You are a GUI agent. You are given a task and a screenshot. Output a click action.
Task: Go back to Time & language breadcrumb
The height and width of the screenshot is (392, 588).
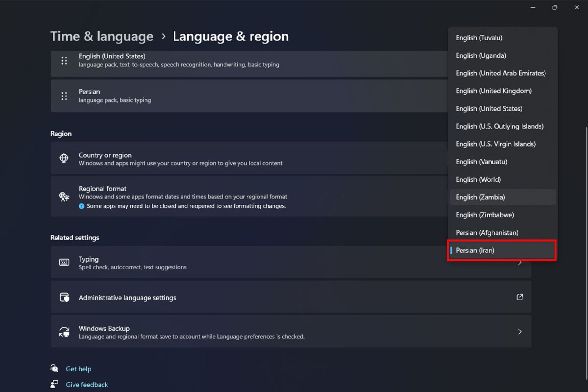coord(102,36)
